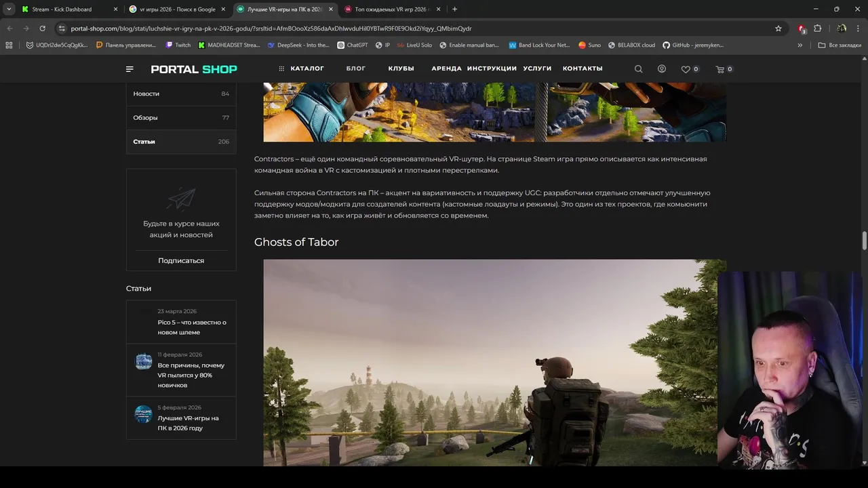Click the catalog grid icon beside Каталог
The width and height of the screenshot is (868, 488).
click(281, 69)
